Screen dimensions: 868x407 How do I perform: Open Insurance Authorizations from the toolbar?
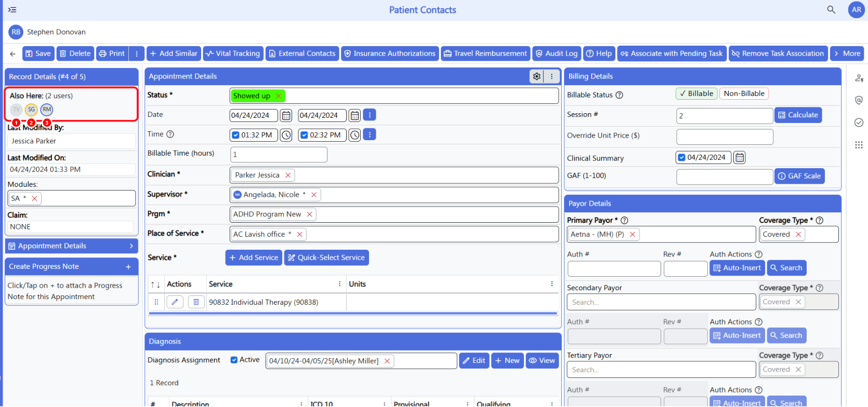pos(390,53)
